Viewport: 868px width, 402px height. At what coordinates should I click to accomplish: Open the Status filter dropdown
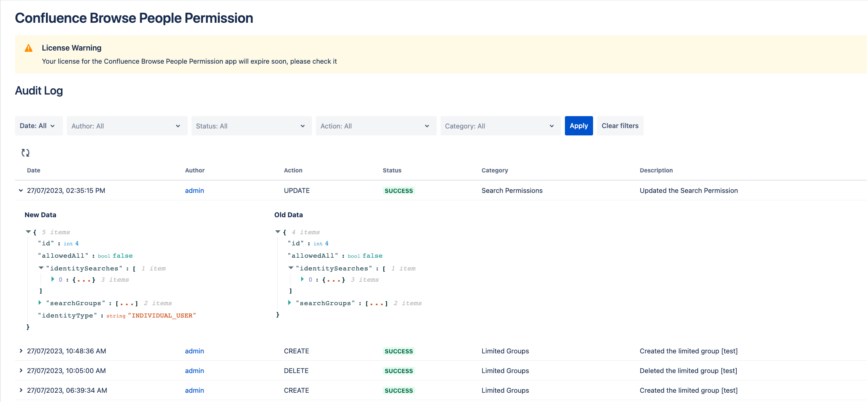pyautogui.click(x=251, y=126)
